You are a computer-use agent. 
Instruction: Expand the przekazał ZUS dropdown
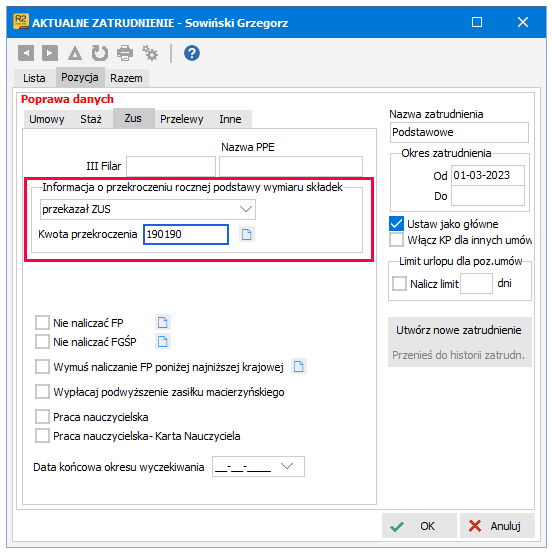[148, 209]
